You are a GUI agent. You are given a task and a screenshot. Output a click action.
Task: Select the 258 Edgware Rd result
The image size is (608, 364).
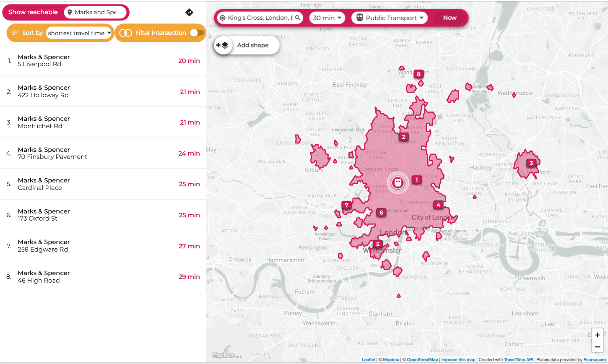tap(103, 246)
